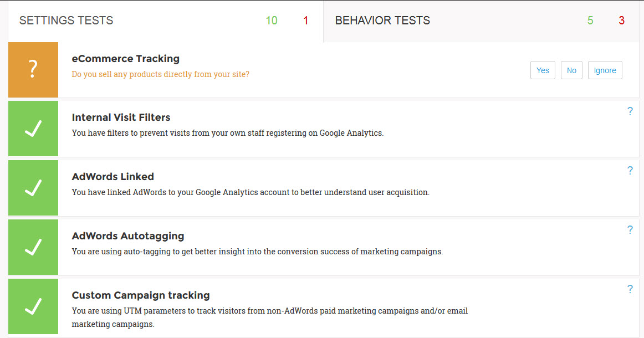Click the red failed count 1 in Settings Tests
644x338 pixels.
pyautogui.click(x=305, y=21)
